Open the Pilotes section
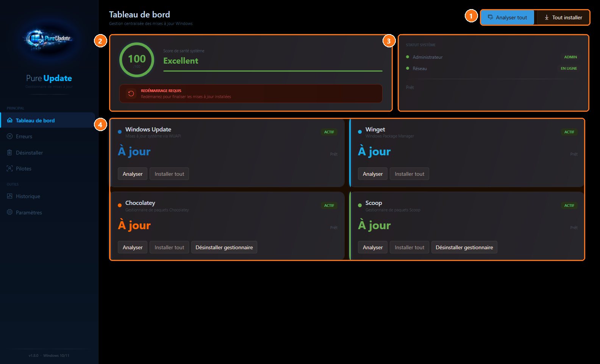Viewport: 600px width, 364px height. click(x=47, y=169)
